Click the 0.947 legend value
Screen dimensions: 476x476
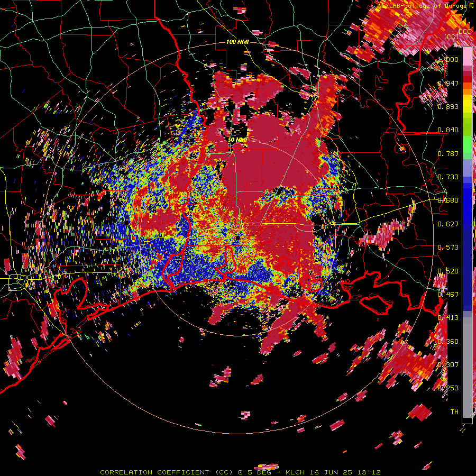(x=448, y=83)
